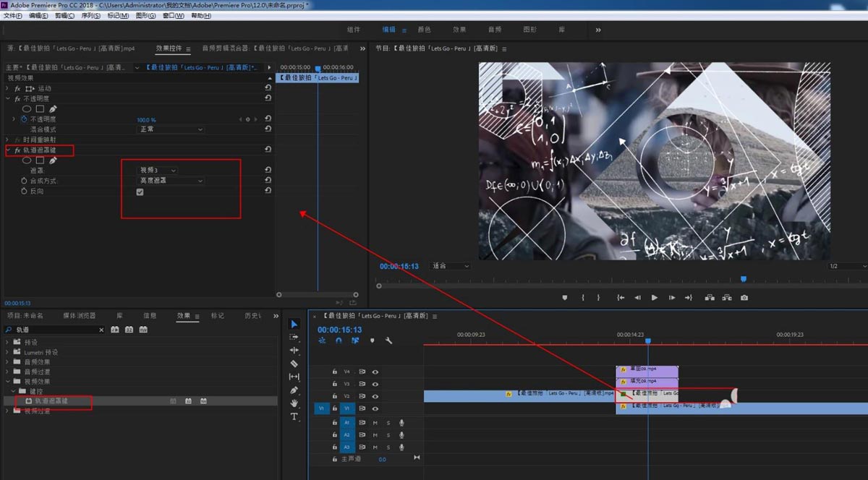Select the Hand tool
868x480 pixels.
[x=294, y=404]
